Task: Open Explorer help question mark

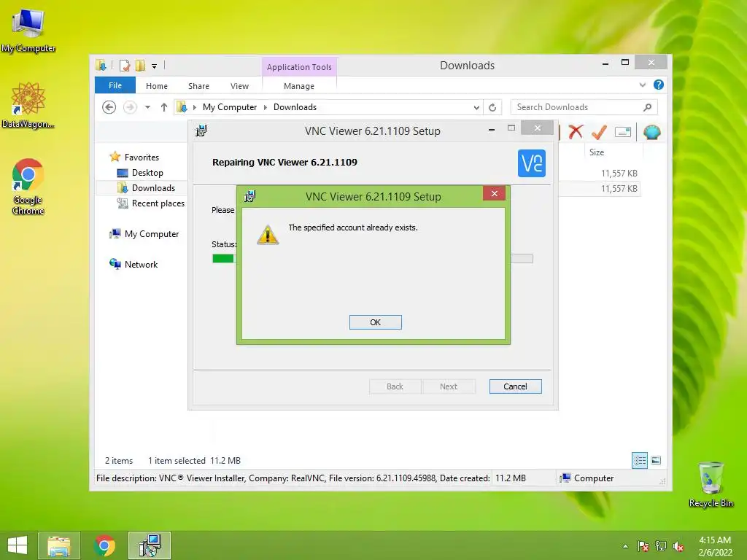Action: point(659,85)
